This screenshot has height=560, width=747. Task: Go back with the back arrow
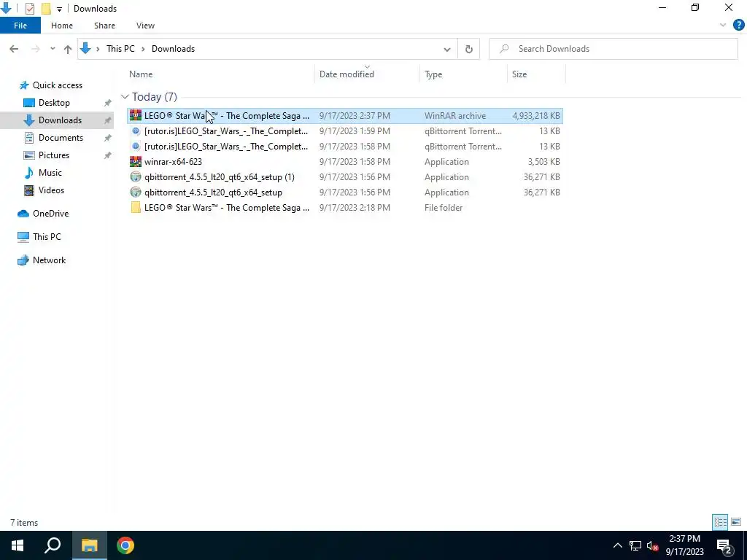tap(14, 49)
